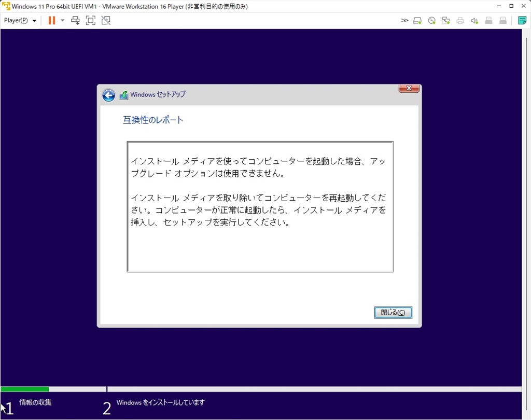Click the setup progress bar

[261, 389]
